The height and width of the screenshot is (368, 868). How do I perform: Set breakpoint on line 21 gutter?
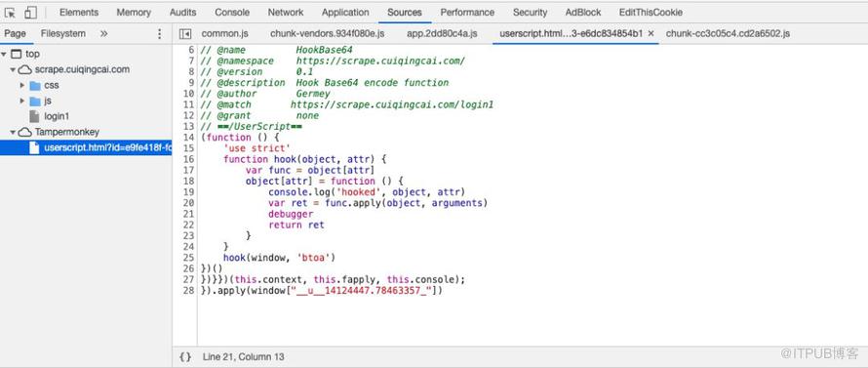tap(188, 214)
